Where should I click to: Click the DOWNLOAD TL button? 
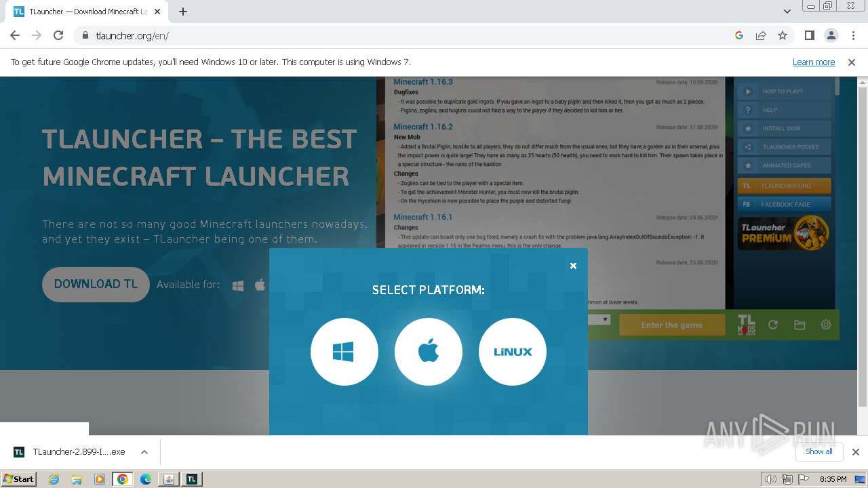(96, 284)
